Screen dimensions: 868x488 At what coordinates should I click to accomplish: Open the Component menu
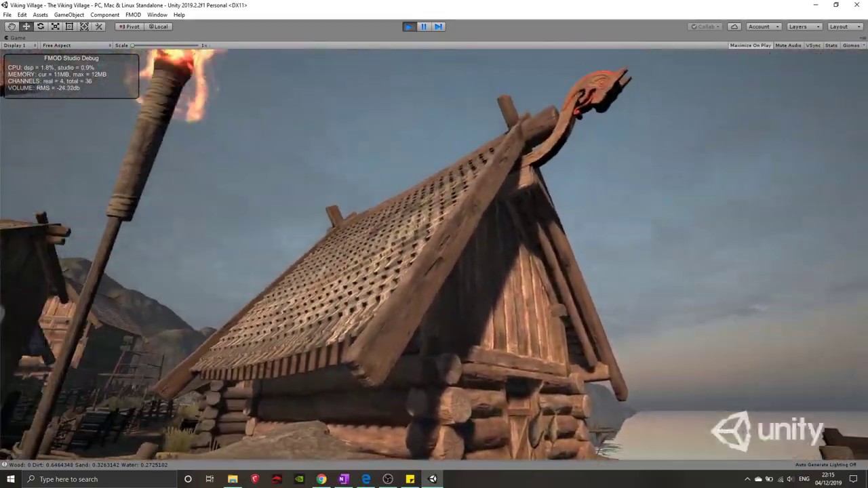(105, 15)
